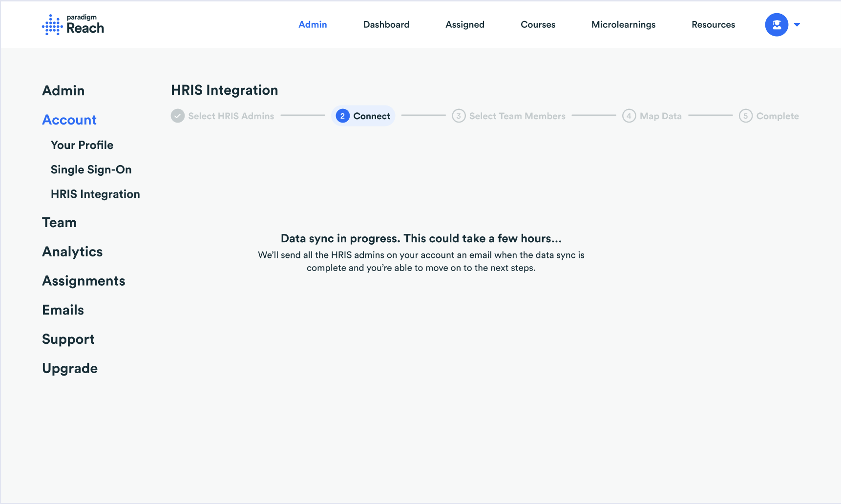Navigate to the Resources tab

pyautogui.click(x=713, y=24)
